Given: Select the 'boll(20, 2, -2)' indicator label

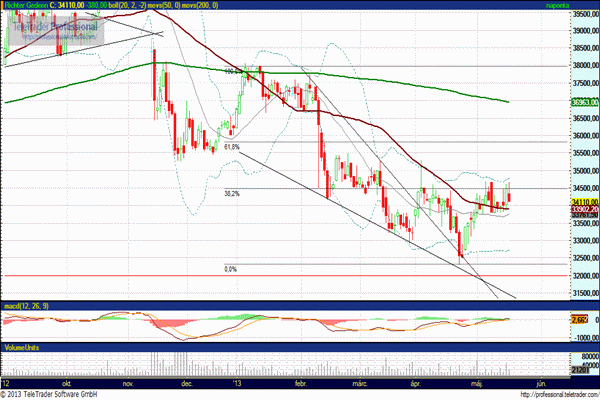Looking at the screenshot, I should pyautogui.click(x=127, y=5).
